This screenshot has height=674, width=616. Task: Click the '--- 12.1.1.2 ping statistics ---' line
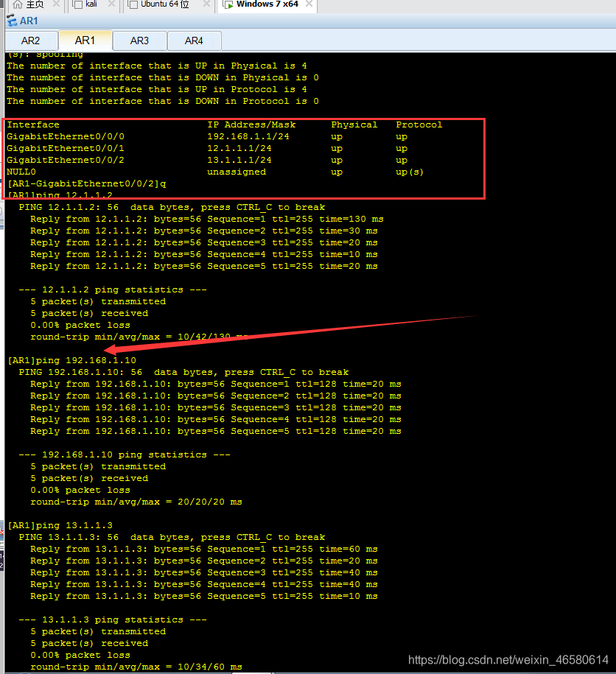pos(113,289)
